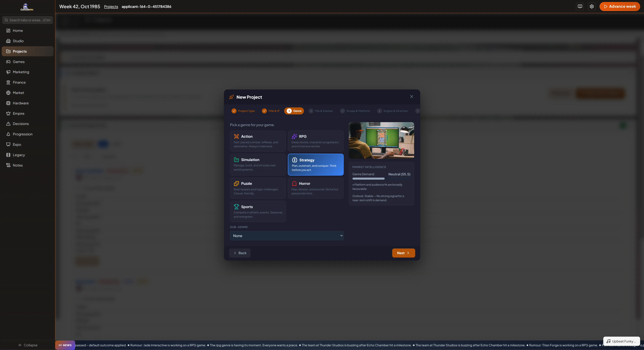The width and height of the screenshot is (644, 350).
Task: Open the Marketing megaphone icon
Action: coord(8,72)
